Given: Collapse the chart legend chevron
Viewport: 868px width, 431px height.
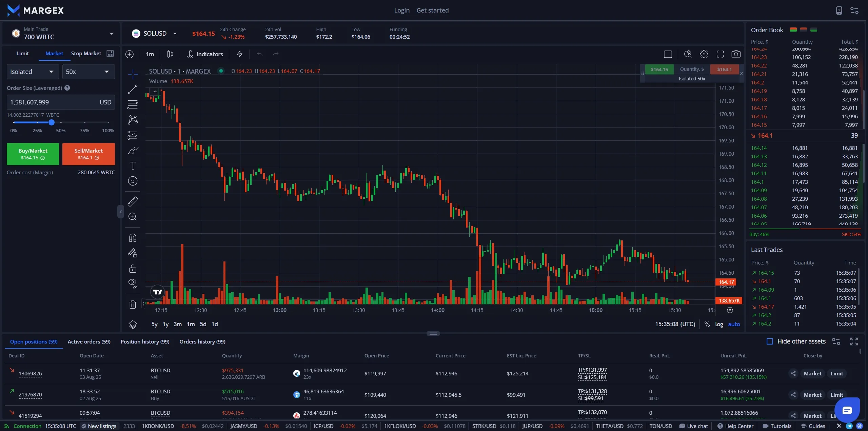Looking at the screenshot, I should 155,92.
